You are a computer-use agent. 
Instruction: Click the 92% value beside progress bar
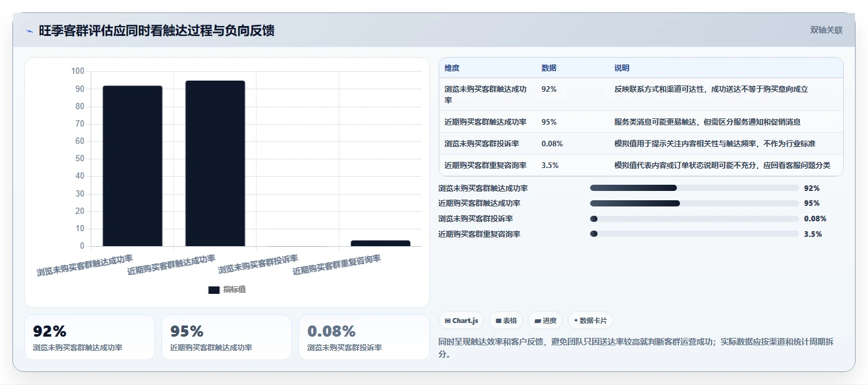pyautogui.click(x=812, y=188)
